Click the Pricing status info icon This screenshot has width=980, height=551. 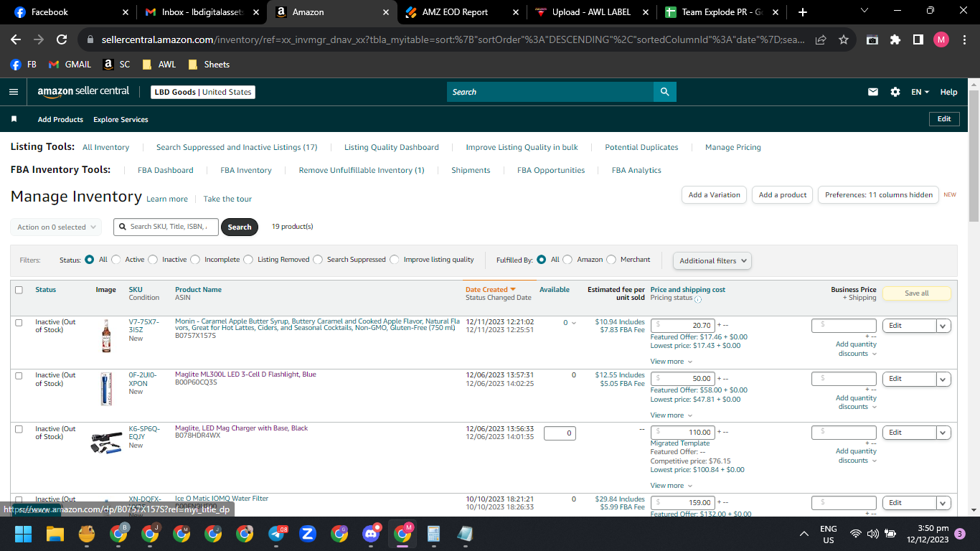point(698,299)
